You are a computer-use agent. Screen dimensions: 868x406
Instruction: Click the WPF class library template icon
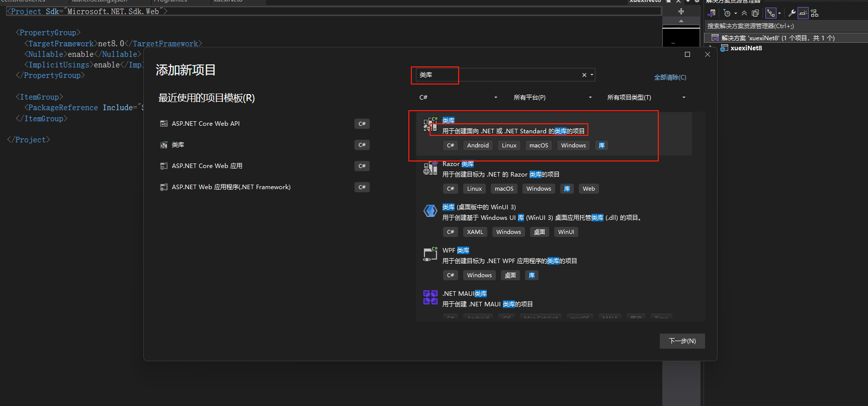430,254
